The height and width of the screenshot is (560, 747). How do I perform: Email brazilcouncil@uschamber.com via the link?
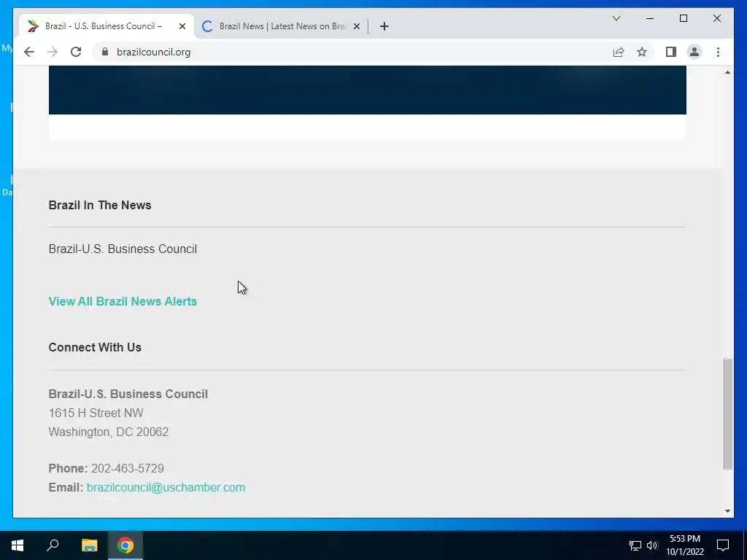pyautogui.click(x=166, y=487)
